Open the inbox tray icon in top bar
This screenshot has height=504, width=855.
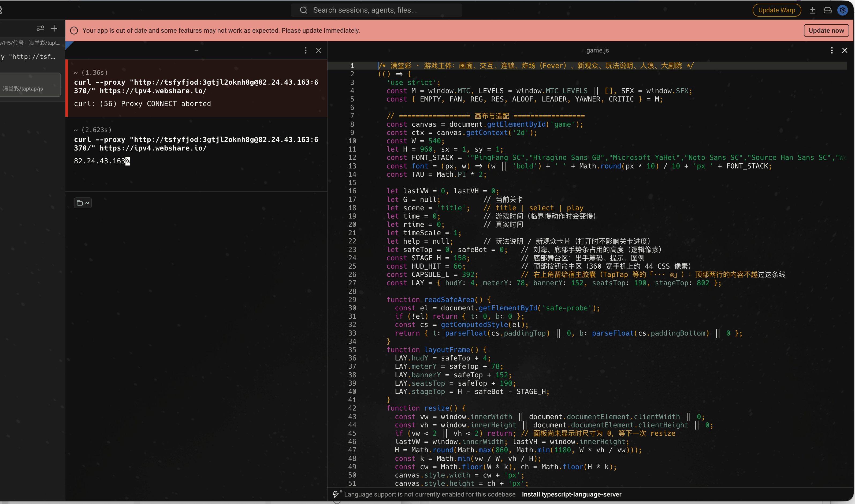coord(827,10)
